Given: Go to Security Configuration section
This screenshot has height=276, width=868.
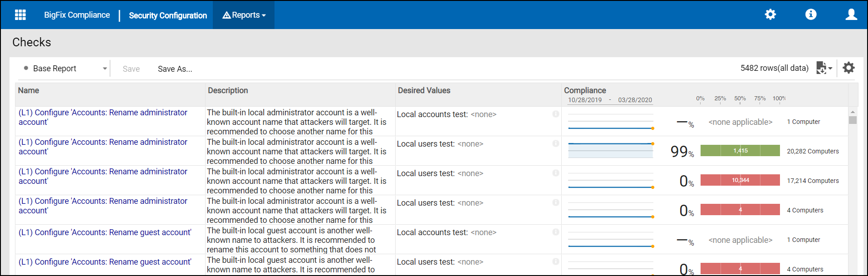Looking at the screenshot, I should pos(167,15).
